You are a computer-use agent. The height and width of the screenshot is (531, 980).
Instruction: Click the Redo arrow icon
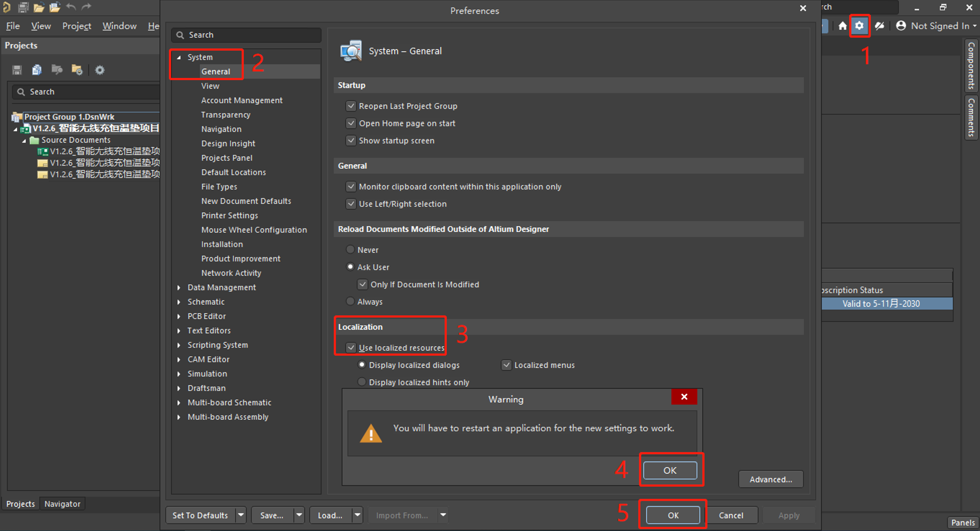86,7
